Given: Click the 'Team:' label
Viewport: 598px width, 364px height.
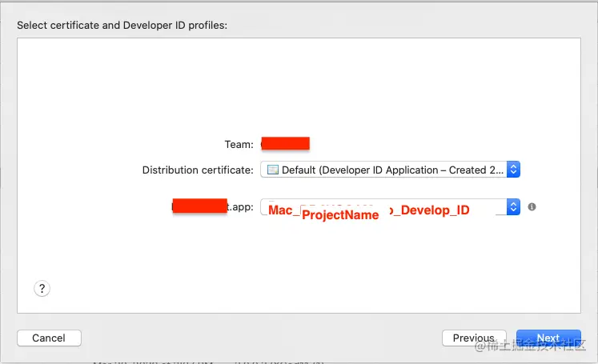Looking at the screenshot, I should (239, 145).
